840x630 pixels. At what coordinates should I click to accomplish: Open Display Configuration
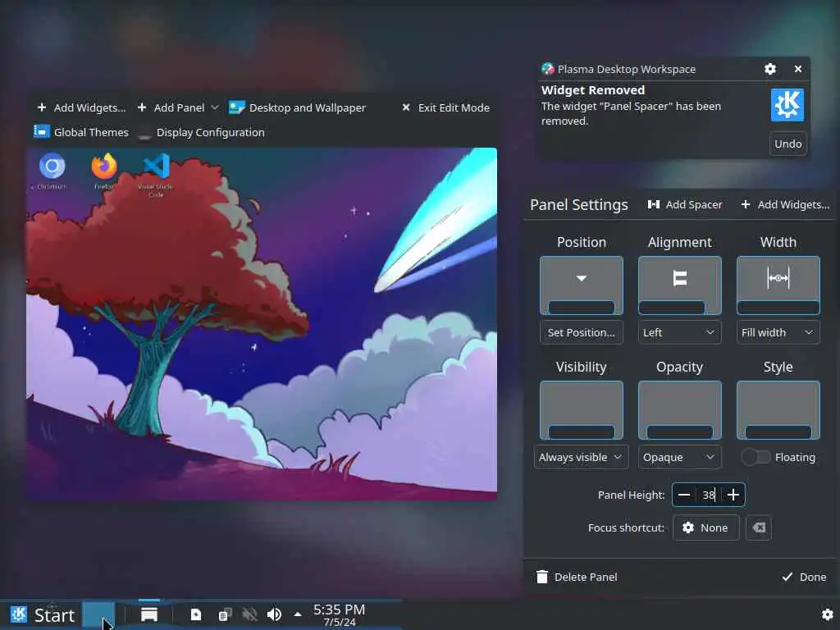tap(202, 132)
